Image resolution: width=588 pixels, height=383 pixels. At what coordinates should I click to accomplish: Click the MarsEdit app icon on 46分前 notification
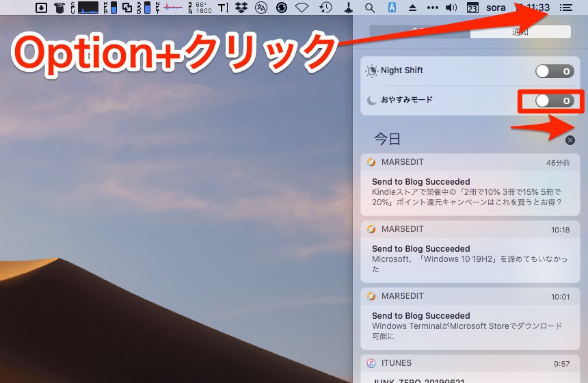coord(371,162)
